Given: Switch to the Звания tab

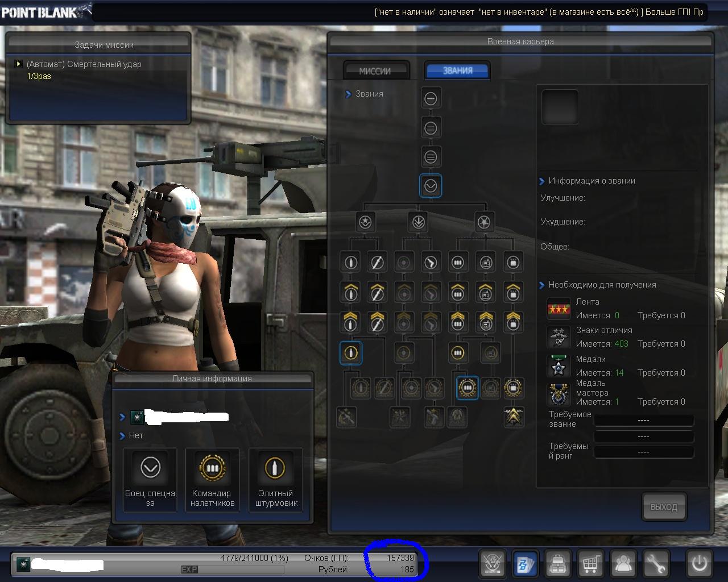Looking at the screenshot, I should click(x=457, y=70).
